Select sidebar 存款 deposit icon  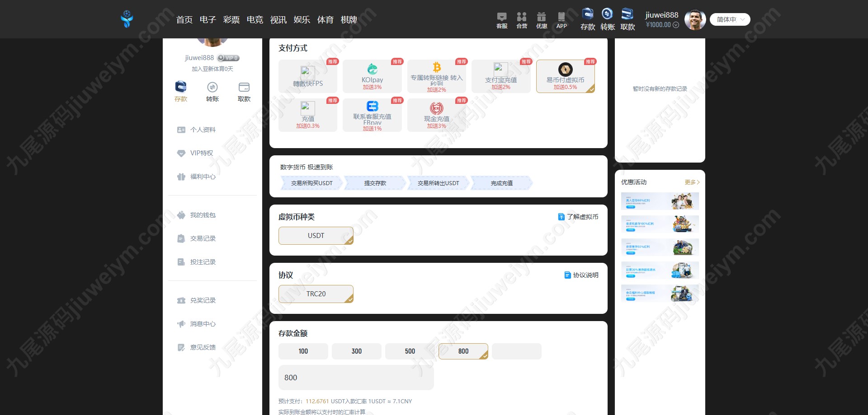point(181,91)
